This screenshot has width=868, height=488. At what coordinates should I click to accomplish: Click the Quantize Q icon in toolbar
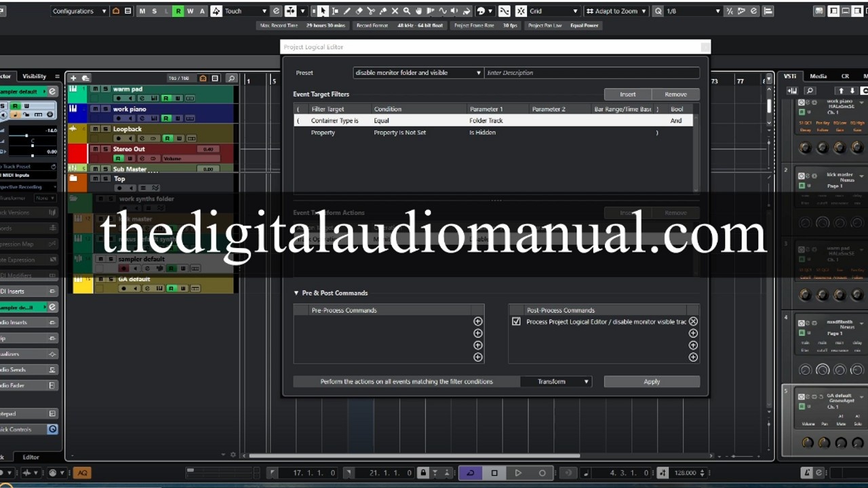coord(658,11)
